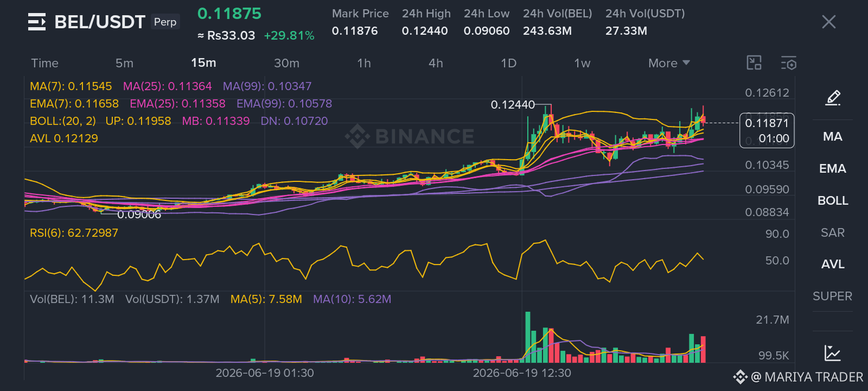This screenshot has height=391, width=868.
Task: Expand the More timeframes dropdown
Action: pyautogui.click(x=669, y=63)
